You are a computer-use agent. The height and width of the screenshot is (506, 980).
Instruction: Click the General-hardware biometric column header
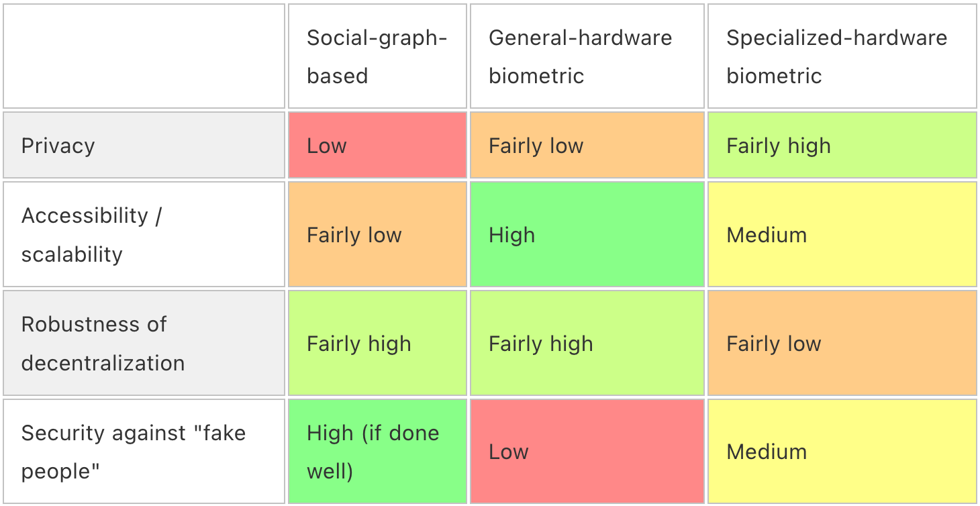[x=587, y=56]
